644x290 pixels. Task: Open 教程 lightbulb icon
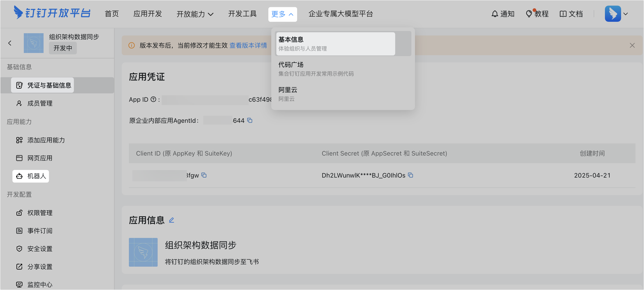coord(529,14)
